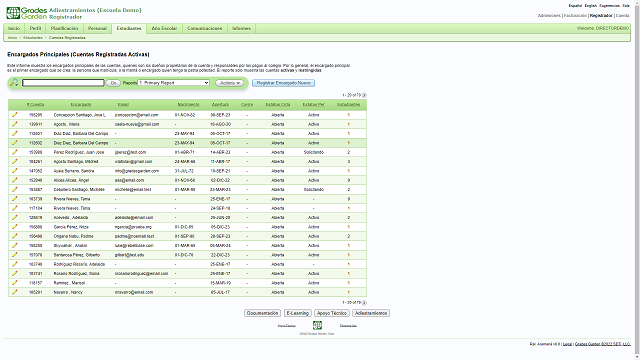
Task: Edit Rivera Nieves, Tania opened 24-SEP-18
Action: [x=15, y=208]
